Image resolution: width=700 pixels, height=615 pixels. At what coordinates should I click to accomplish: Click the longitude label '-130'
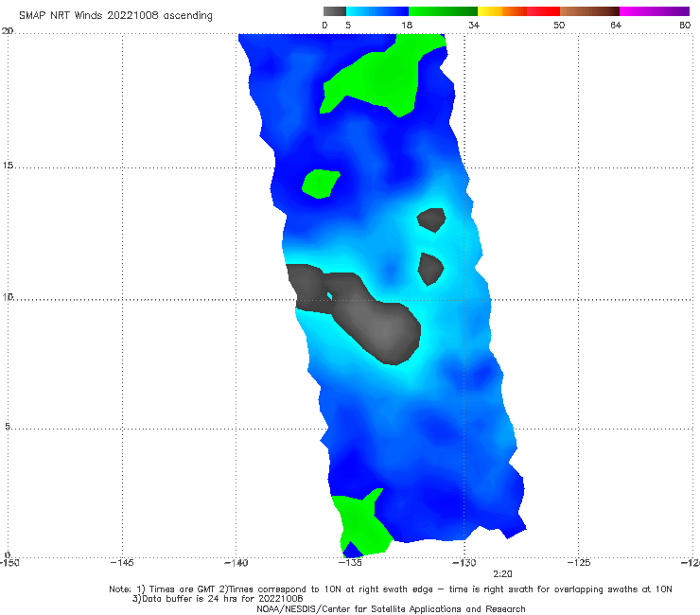click(x=464, y=563)
